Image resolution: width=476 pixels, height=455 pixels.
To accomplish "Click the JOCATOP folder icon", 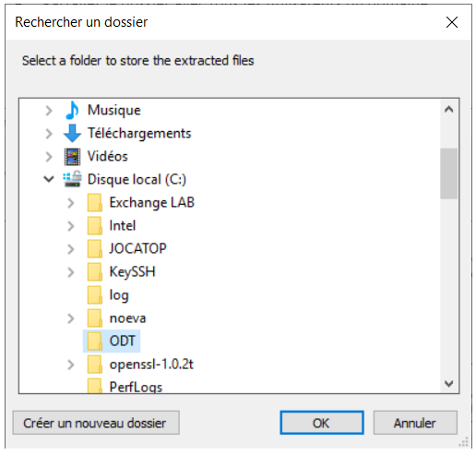I will (x=95, y=249).
